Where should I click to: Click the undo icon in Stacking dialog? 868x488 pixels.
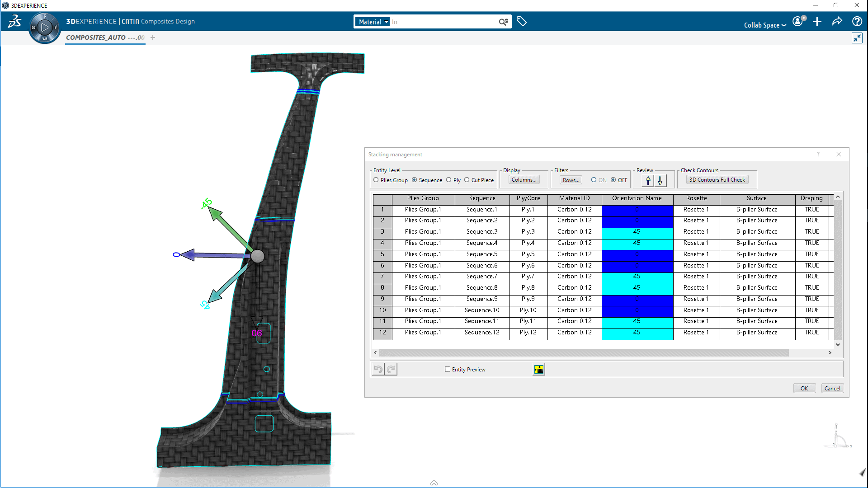coord(378,370)
